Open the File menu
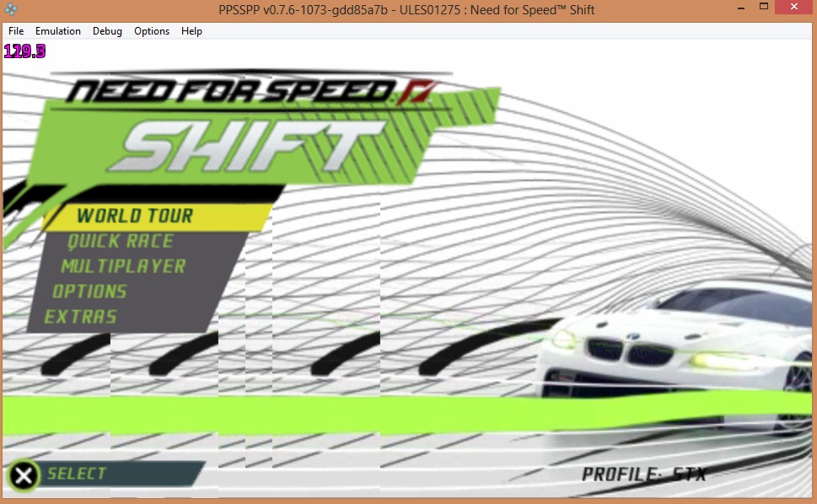Viewport: 817px width, 504px height. click(x=16, y=31)
